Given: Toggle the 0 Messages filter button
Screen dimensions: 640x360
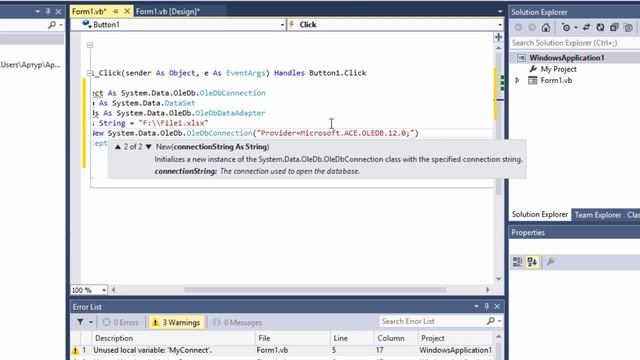Looking at the screenshot, I should point(237,322).
